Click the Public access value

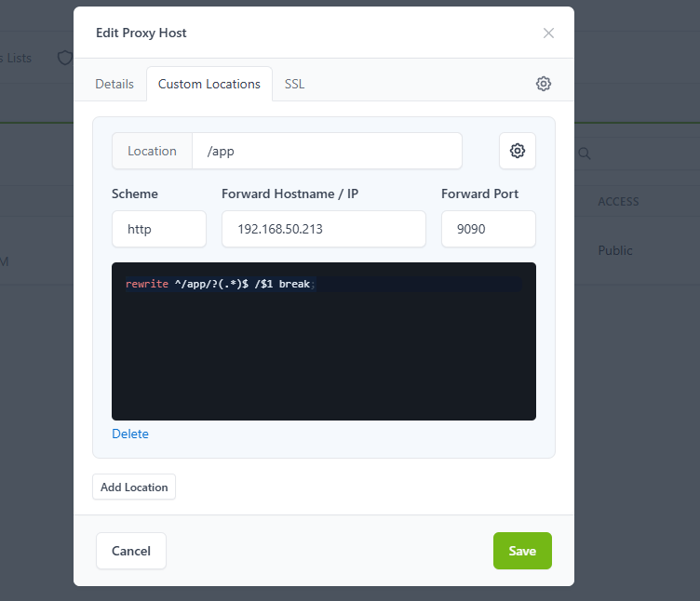pyautogui.click(x=615, y=250)
